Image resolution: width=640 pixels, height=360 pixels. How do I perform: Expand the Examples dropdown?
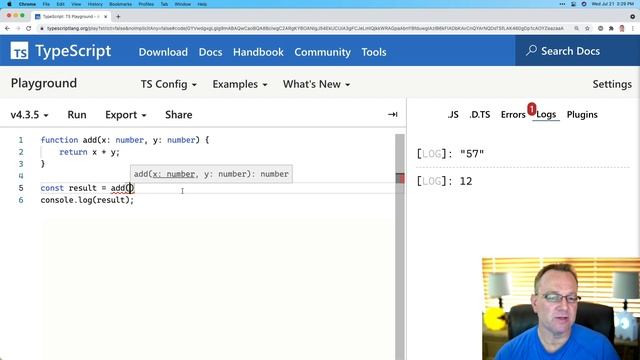pos(240,84)
